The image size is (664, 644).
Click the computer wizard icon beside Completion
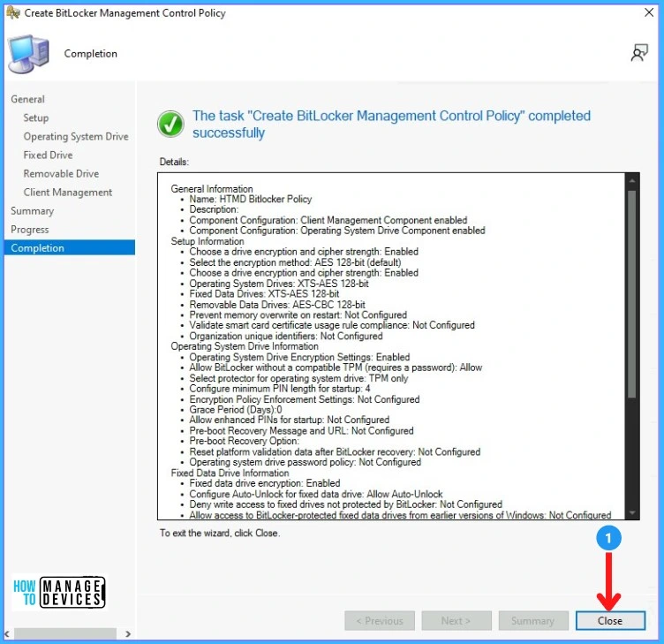(x=28, y=54)
